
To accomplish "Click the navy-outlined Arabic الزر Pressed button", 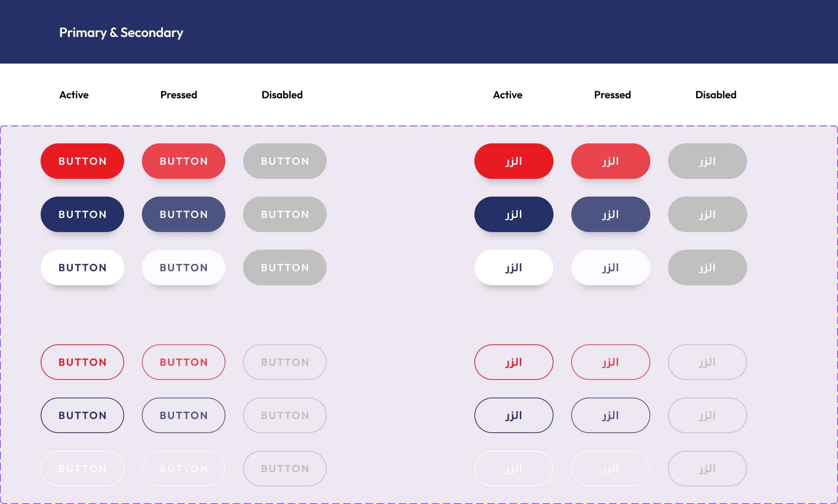I will [x=610, y=415].
